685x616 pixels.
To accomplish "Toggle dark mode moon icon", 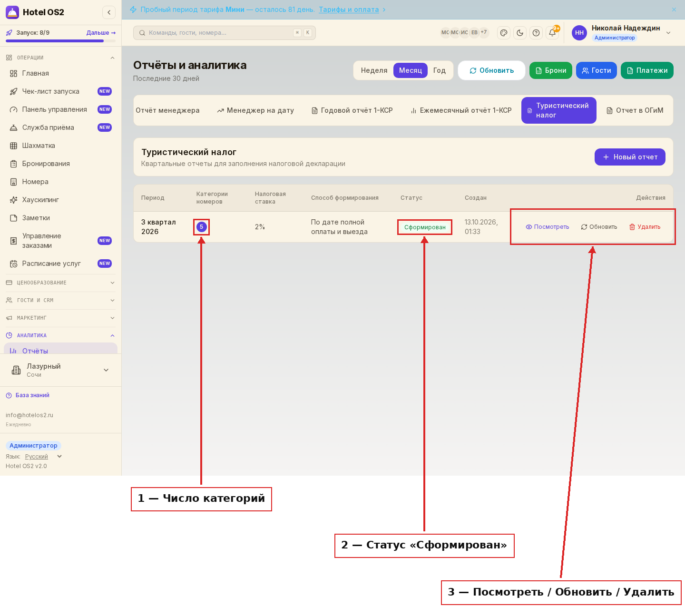I will (x=520, y=33).
